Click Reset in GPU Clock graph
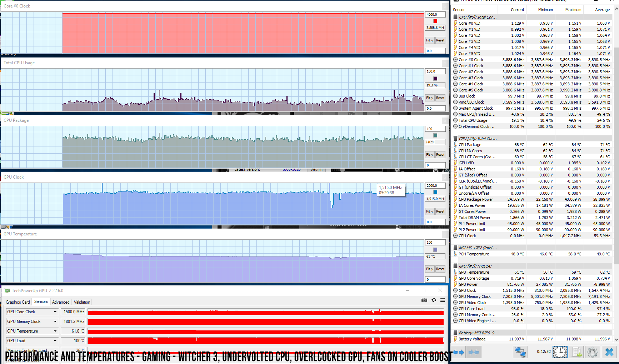619x364 pixels. click(x=440, y=211)
